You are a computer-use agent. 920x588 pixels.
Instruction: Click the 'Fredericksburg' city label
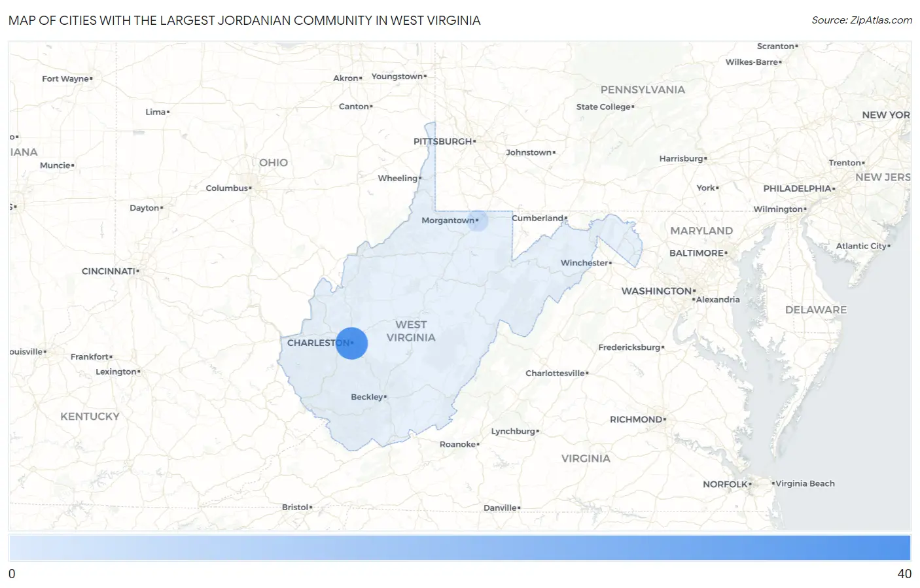click(x=629, y=347)
